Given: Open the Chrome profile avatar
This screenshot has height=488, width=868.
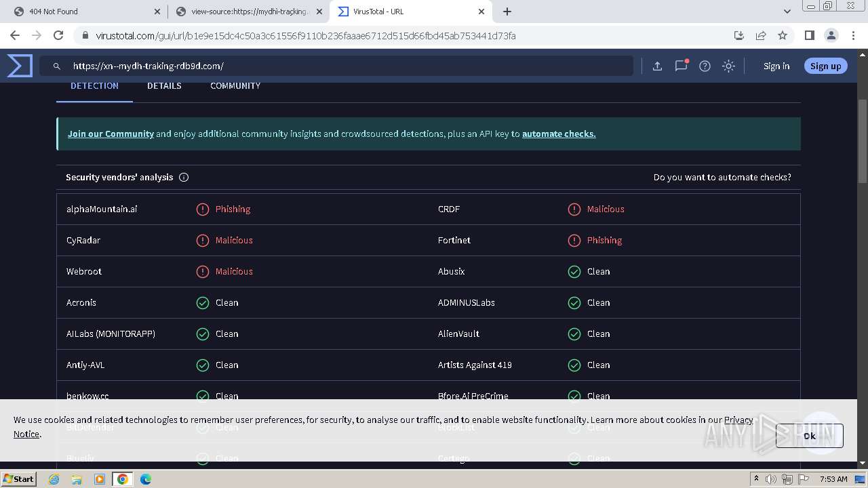Looking at the screenshot, I should pyautogui.click(x=831, y=35).
